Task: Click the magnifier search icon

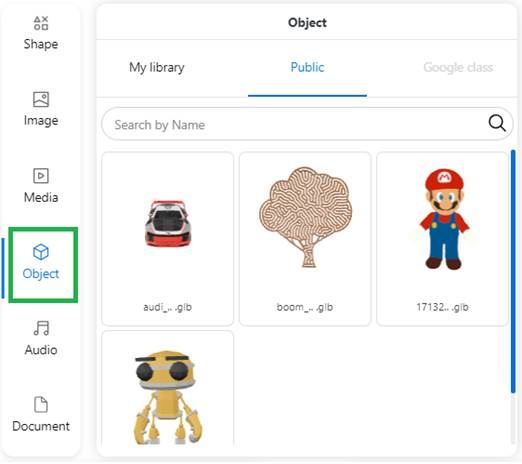Action: pyautogui.click(x=497, y=123)
